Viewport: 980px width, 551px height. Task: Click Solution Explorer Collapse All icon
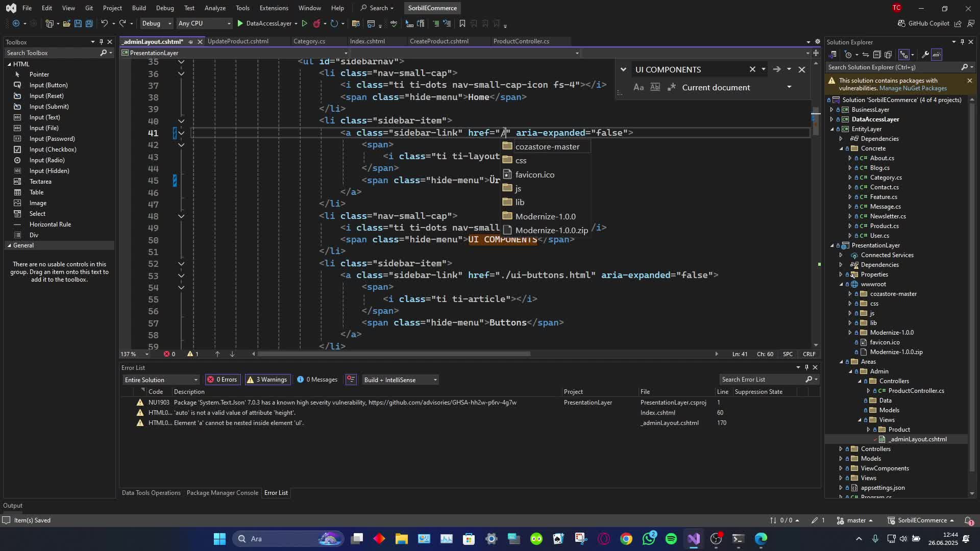coord(877,55)
